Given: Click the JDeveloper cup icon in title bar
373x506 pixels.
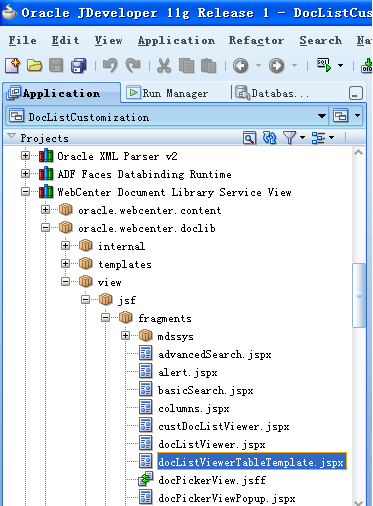Looking at the screenshot, I should [x=9, y=12].
